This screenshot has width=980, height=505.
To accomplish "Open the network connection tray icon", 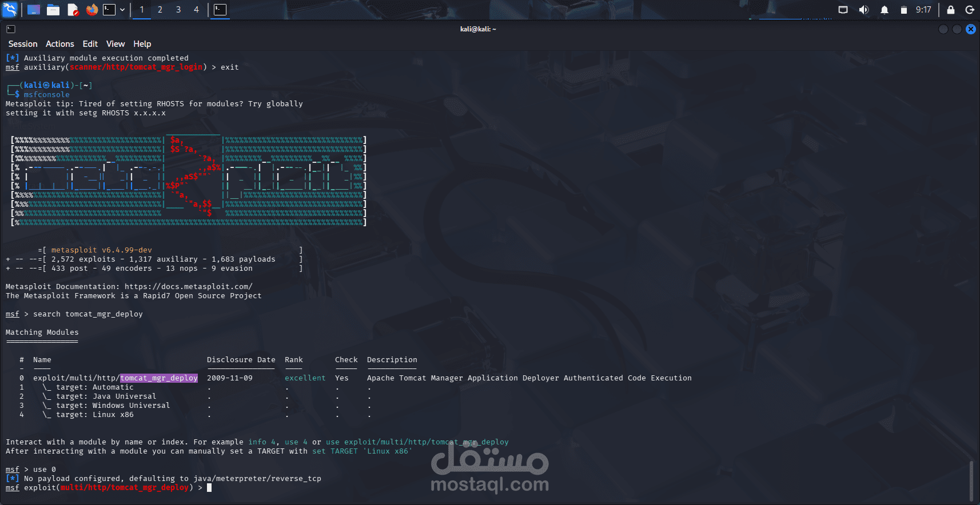I will tap(843, 10).
